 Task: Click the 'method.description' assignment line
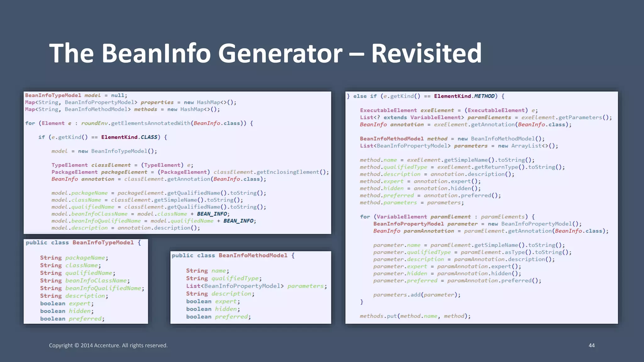437,174
